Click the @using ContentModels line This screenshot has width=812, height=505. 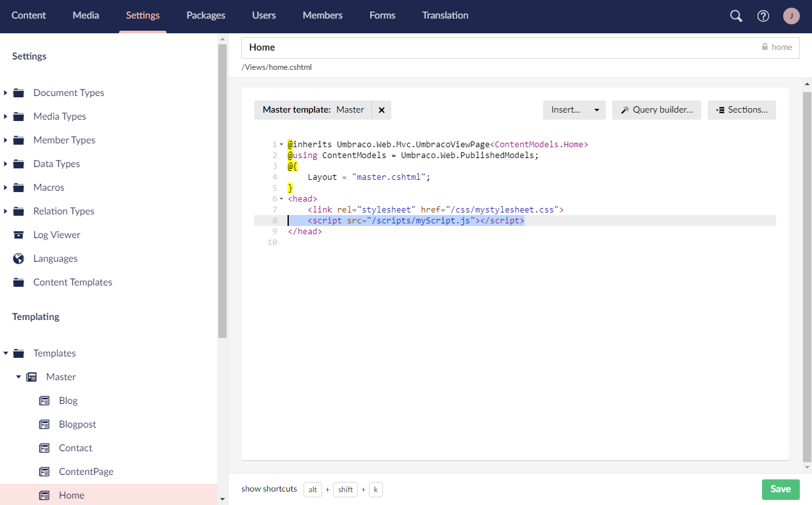[x=413, y=156]
